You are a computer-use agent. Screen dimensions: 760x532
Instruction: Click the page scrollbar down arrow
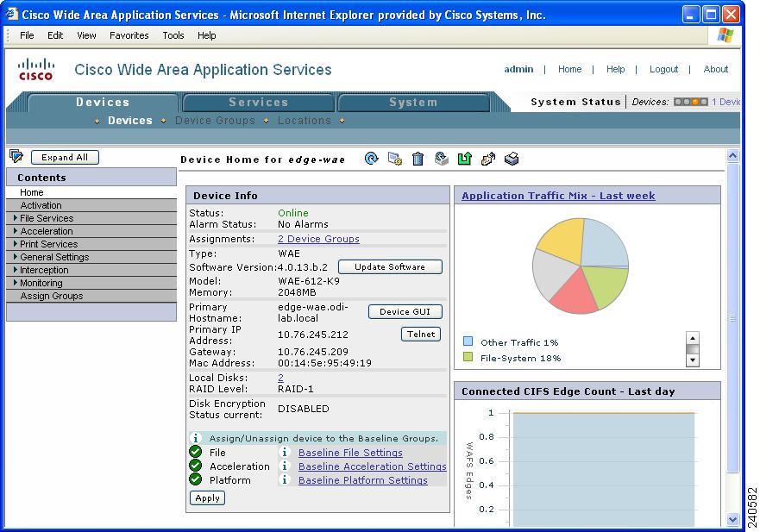pyautogui.click(x=732, y=519)
